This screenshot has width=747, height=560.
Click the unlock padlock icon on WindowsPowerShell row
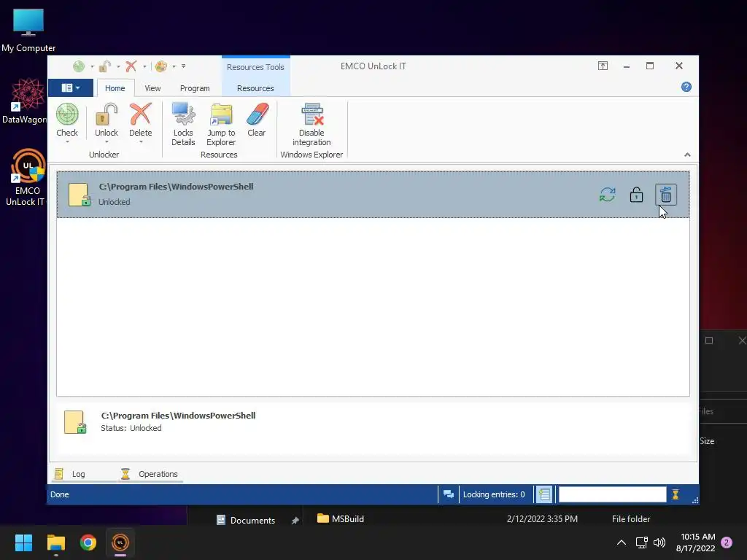[636, 195]
